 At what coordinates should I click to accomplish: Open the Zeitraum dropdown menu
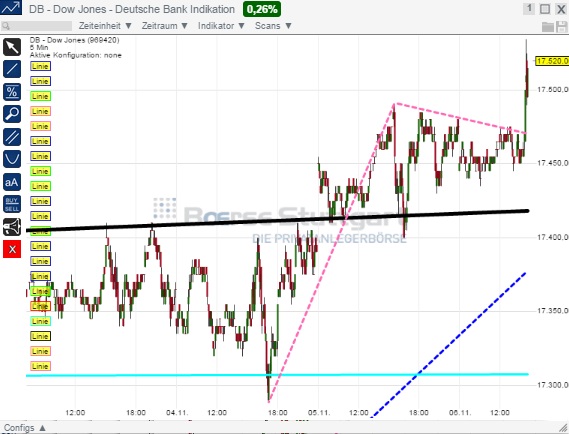click(165, 26)
